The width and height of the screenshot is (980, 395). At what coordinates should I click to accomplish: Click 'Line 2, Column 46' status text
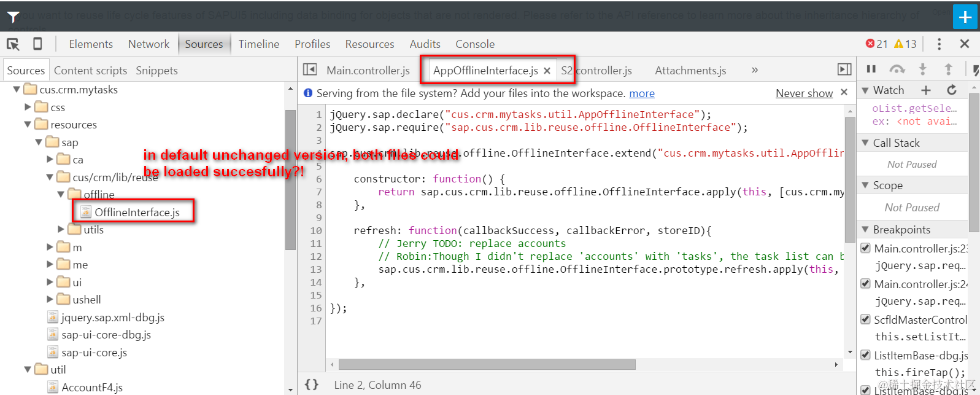377,385
